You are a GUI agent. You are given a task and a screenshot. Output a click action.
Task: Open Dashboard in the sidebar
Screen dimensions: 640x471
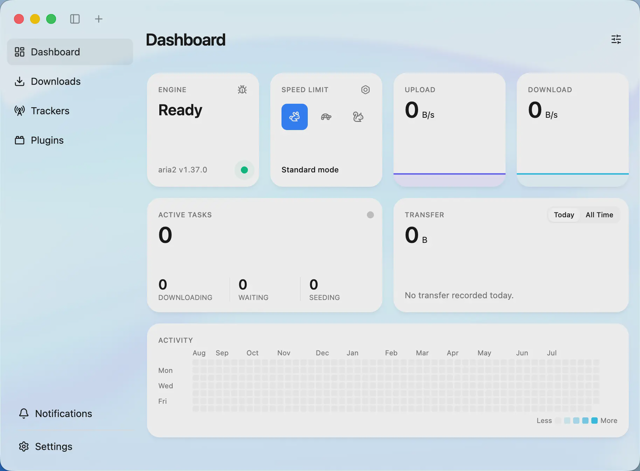(70, 52)
